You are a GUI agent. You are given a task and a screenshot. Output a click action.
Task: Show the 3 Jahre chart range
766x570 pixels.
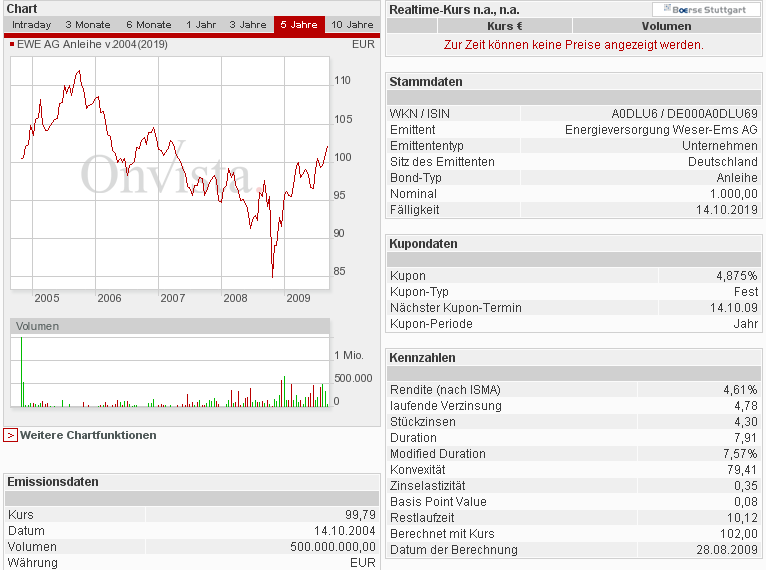pos(248,25)
